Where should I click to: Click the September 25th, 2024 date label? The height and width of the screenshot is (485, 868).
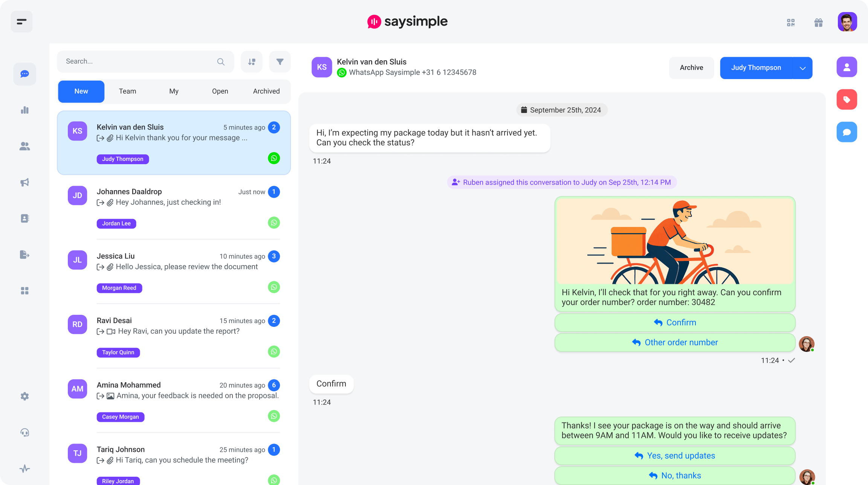(562, 110)
